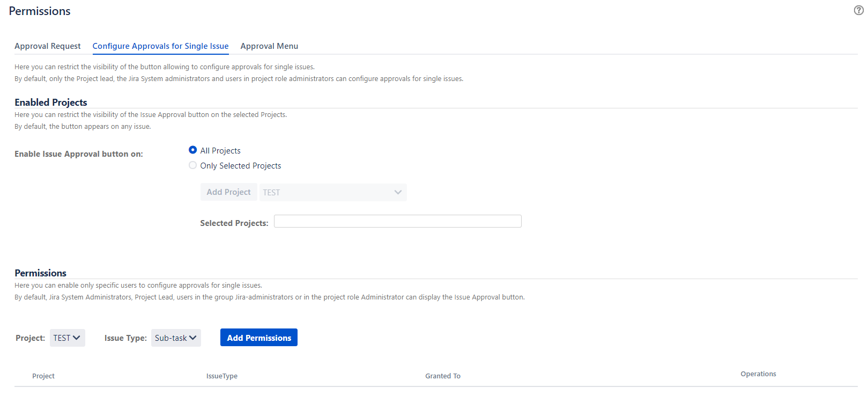Choose the Only Selected Projects option
This screenshot has width=868, height=402.
pos(192,165)
